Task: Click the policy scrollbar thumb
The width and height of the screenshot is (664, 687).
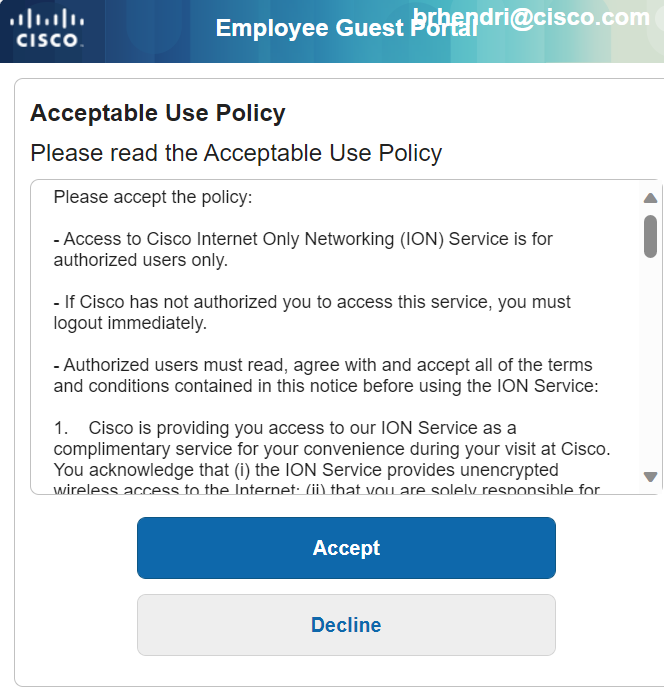Action: pos(650,236)
